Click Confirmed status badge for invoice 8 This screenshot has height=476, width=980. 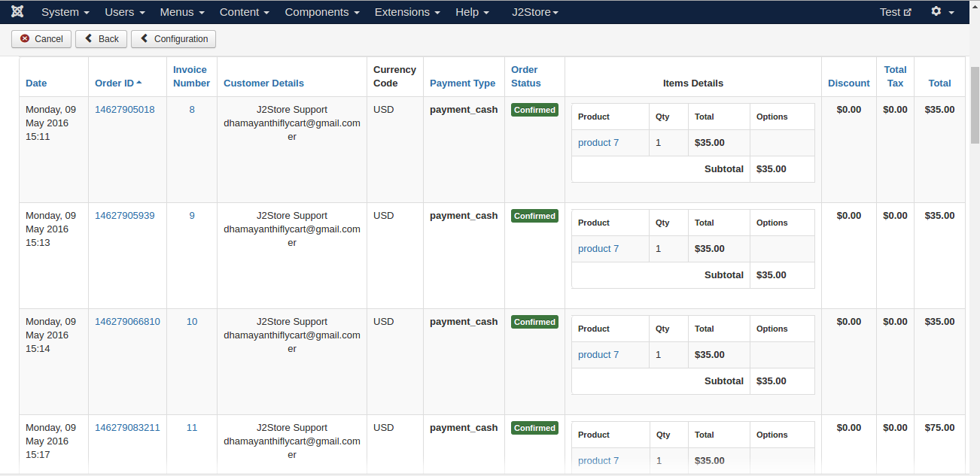[534, 110]
